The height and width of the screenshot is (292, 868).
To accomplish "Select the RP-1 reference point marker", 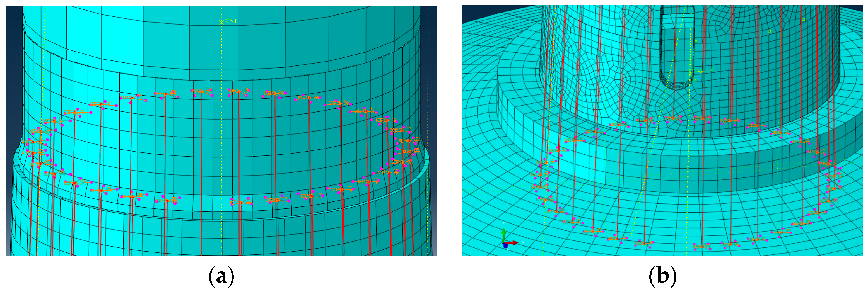I will coord(222,21).
